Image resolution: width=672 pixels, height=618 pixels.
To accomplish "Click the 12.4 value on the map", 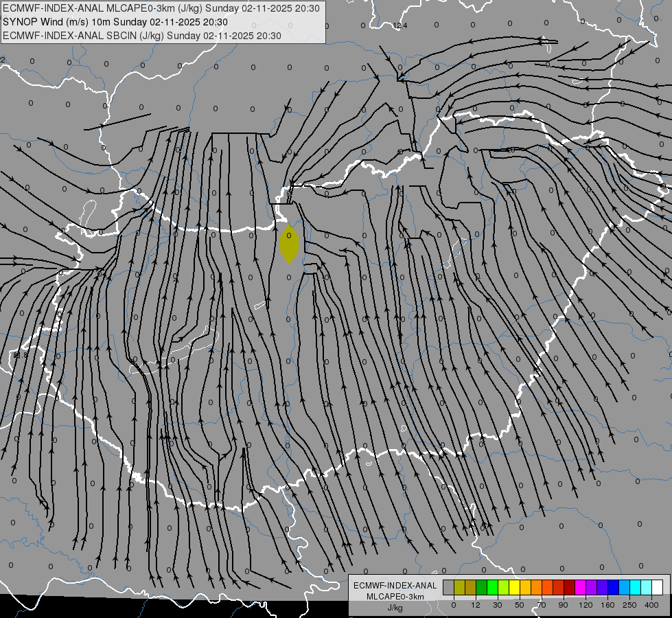I will click(400, 25).
